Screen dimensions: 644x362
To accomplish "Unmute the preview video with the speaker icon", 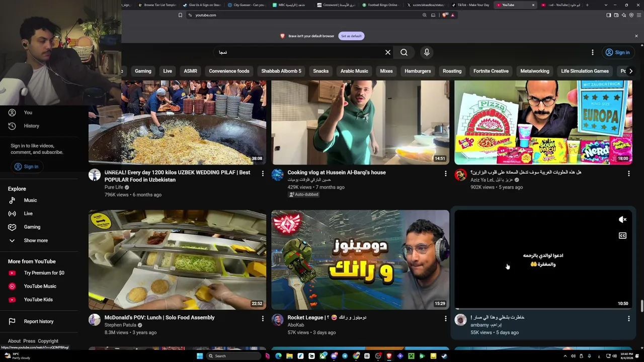I will [622, 220].
